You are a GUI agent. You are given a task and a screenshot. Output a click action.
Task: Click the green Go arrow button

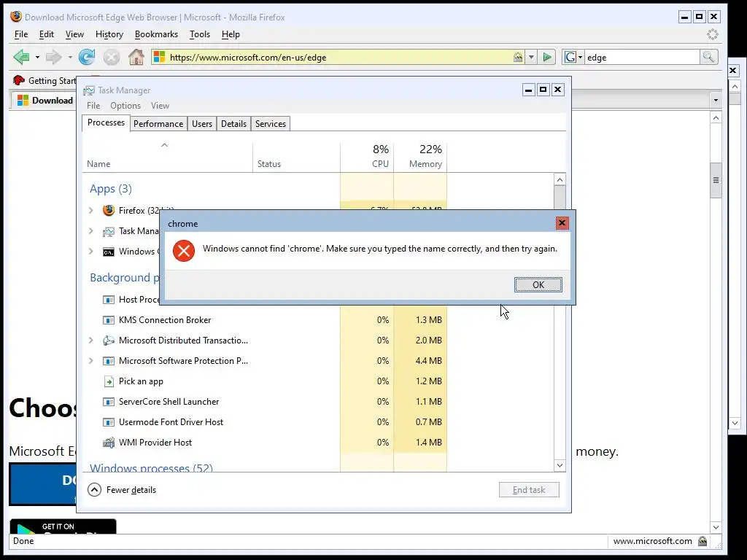pyautogui.click(x=547, y=57)
